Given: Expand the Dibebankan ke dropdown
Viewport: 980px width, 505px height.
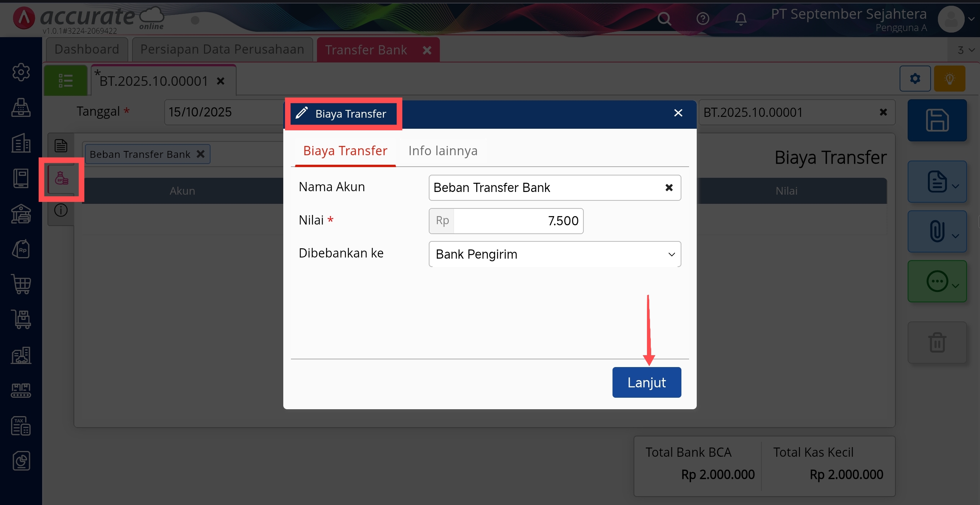Looking at the screenshot, I should pyautogui.click(x=555, y=254).
